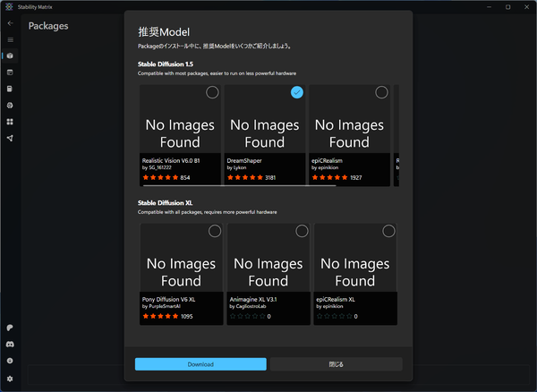Viewport: 537px width, 392px height.
Task: Click the Patreon icon in the sidebar
Action: pyautogui.click(x=10, y=328)
